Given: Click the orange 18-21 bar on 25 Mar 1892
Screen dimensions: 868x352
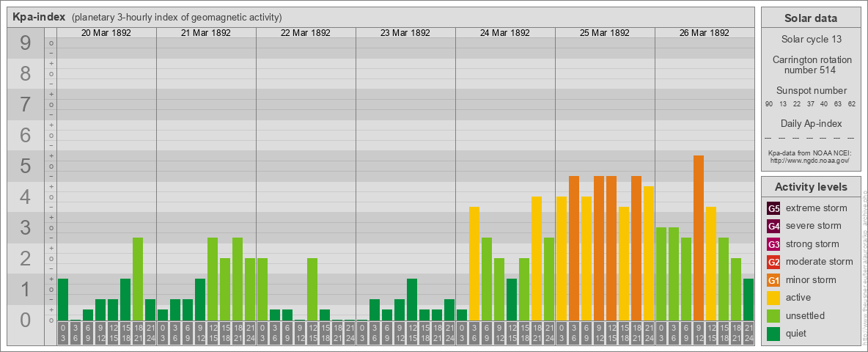Looking at the screenshot, I should [x=636, y=248].
